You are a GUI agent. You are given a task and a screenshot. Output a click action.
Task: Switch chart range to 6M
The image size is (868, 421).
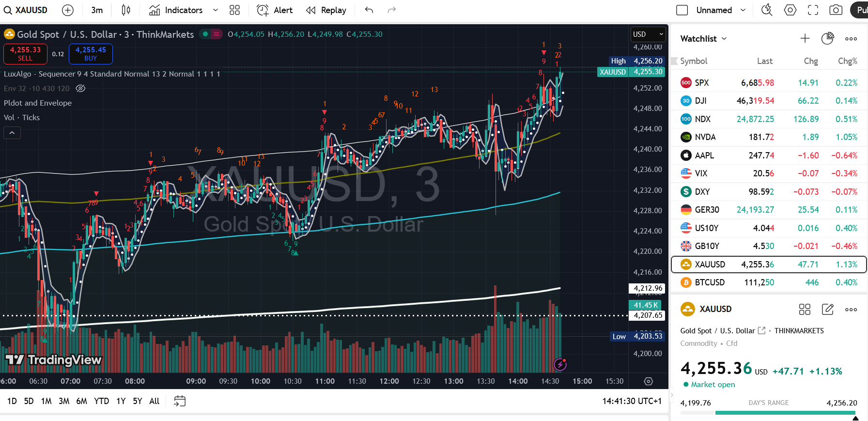coord(82,401)
